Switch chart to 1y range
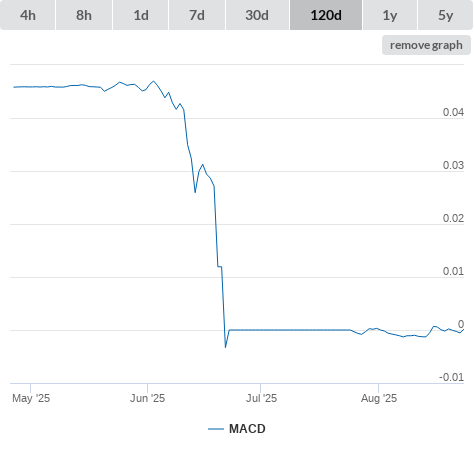Viewport: 474px width, 455px height. pyautogui.click(x=390, y=15)
